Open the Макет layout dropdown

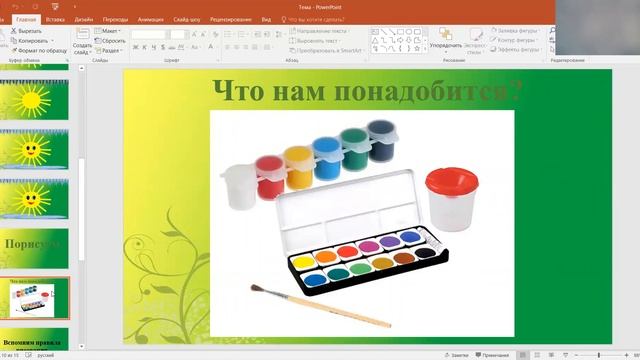[108, 31]
